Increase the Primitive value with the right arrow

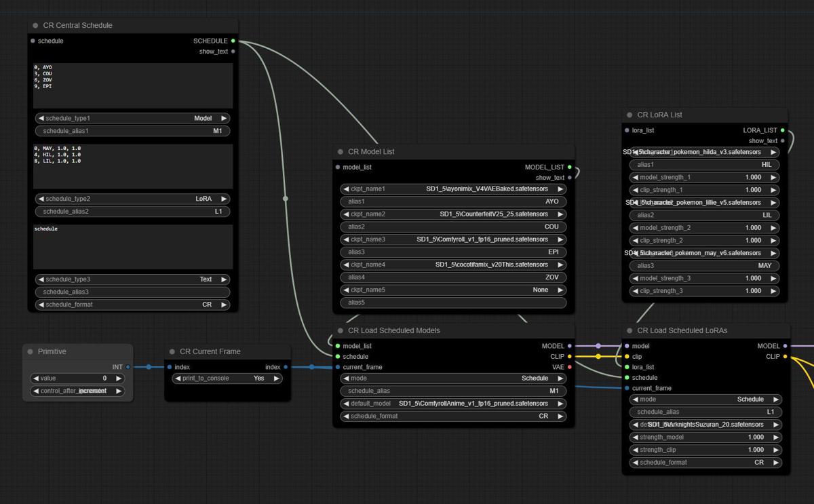[119, 379]
